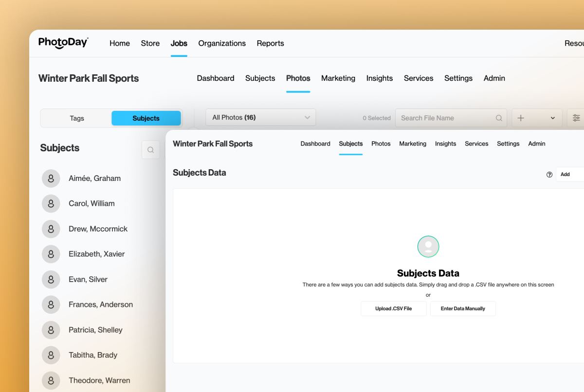Click Drew, Mccormick avatar icon
This screenshot has height=392, width=584.
(x=51, y=229)
